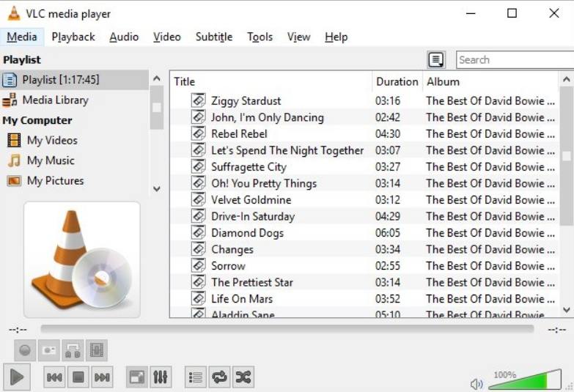574x392 pixels.
Task: Take a snapshot with camera icon
Action: click(x=49, y=350)
